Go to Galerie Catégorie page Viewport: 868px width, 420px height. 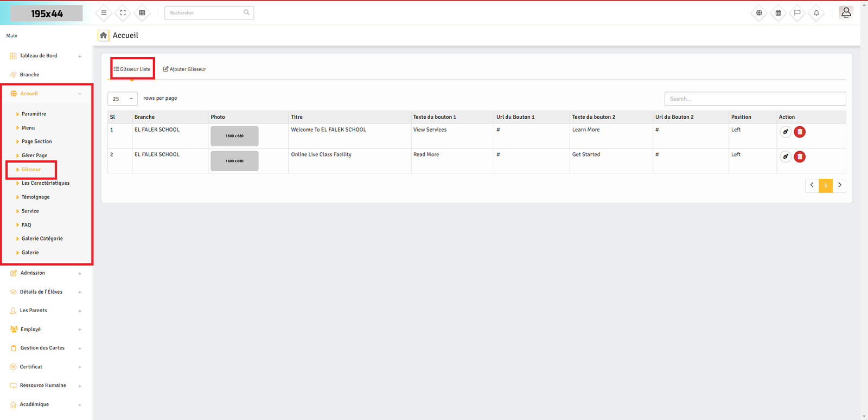pos(42,238)
